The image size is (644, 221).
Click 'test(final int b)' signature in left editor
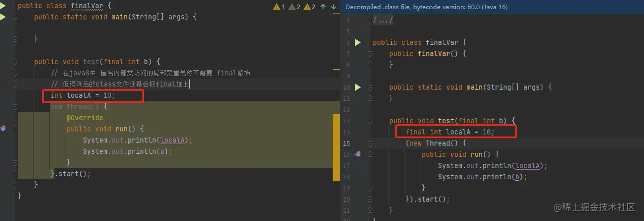point(120,62)
